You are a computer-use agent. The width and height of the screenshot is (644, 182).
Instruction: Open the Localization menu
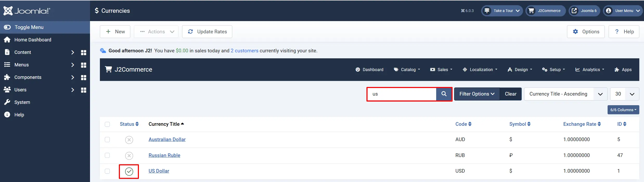[x=480, y=70]
